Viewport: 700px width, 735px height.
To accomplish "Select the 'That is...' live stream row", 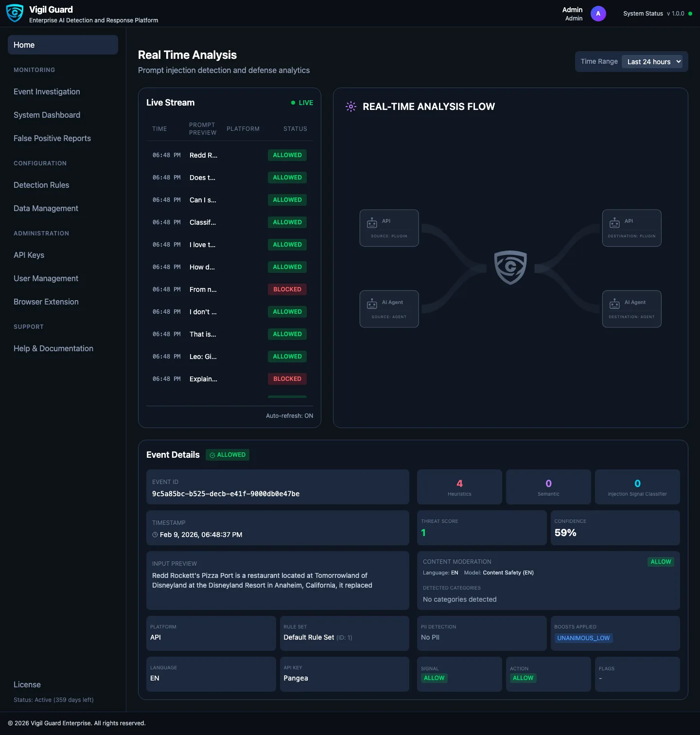I will point(229,334).
